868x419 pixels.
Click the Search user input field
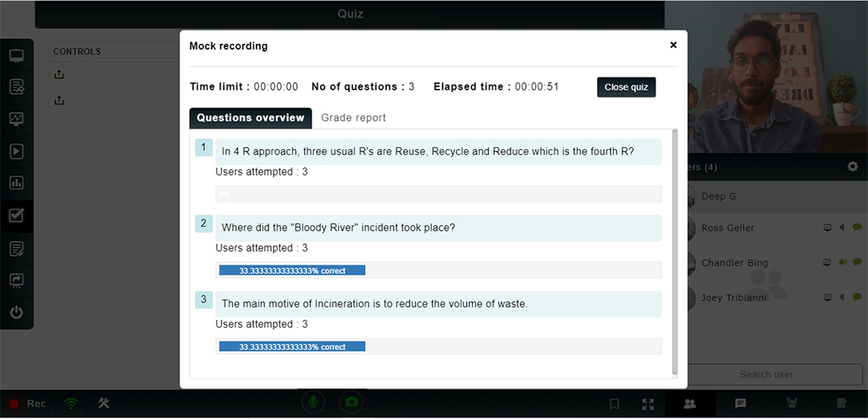tap(766, 374)
